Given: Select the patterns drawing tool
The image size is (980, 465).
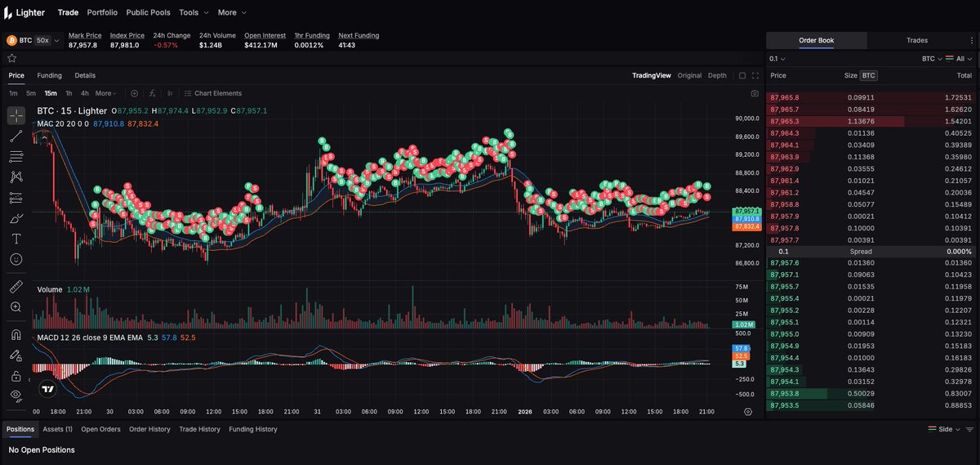Looking at the screenshot, I should [16, 177].
